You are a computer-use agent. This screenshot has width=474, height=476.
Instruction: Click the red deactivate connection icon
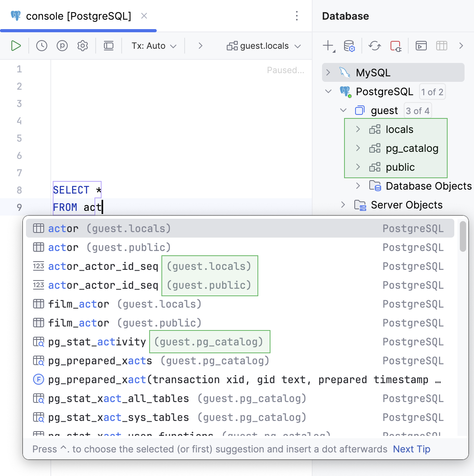point(396,46)
